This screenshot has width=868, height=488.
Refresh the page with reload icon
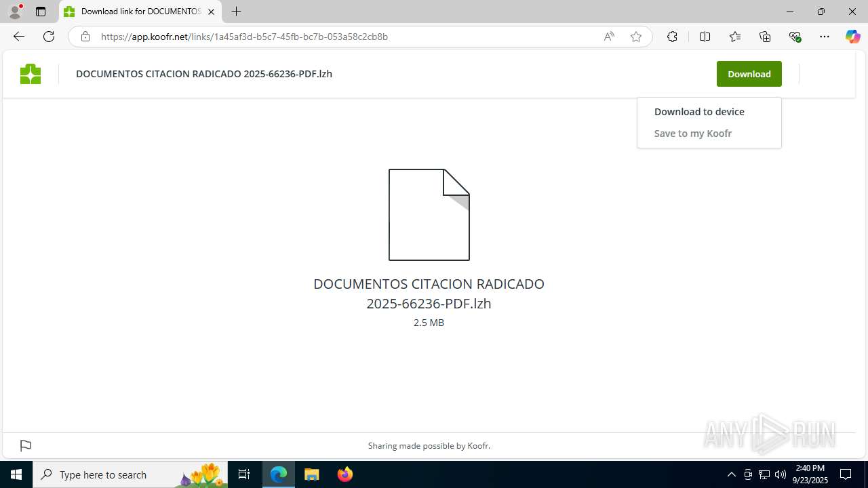49,37
